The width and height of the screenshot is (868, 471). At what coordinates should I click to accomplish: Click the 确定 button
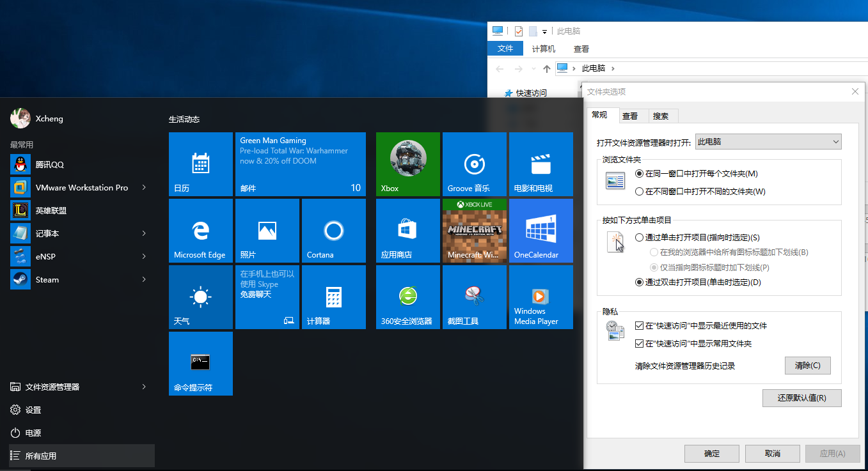[x=712, y=453]
